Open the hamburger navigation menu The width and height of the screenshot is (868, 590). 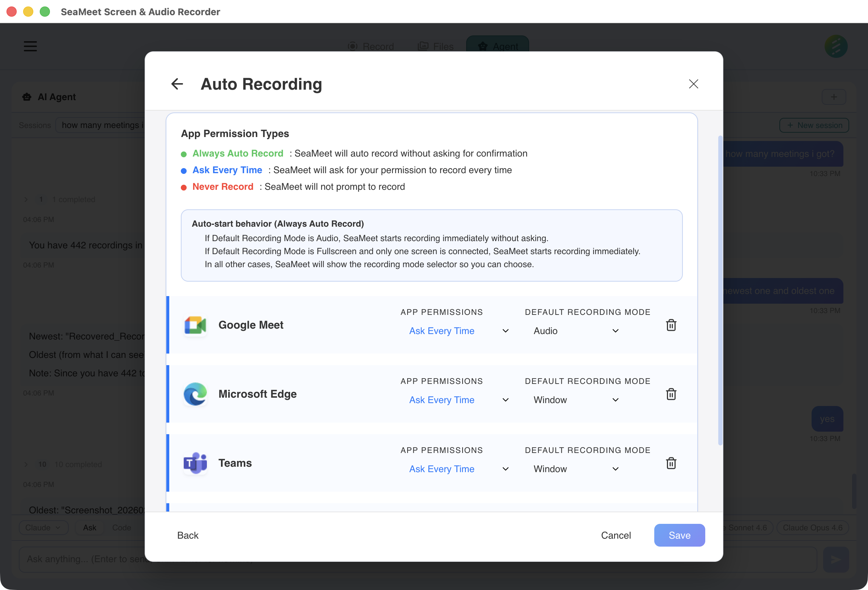30,46
